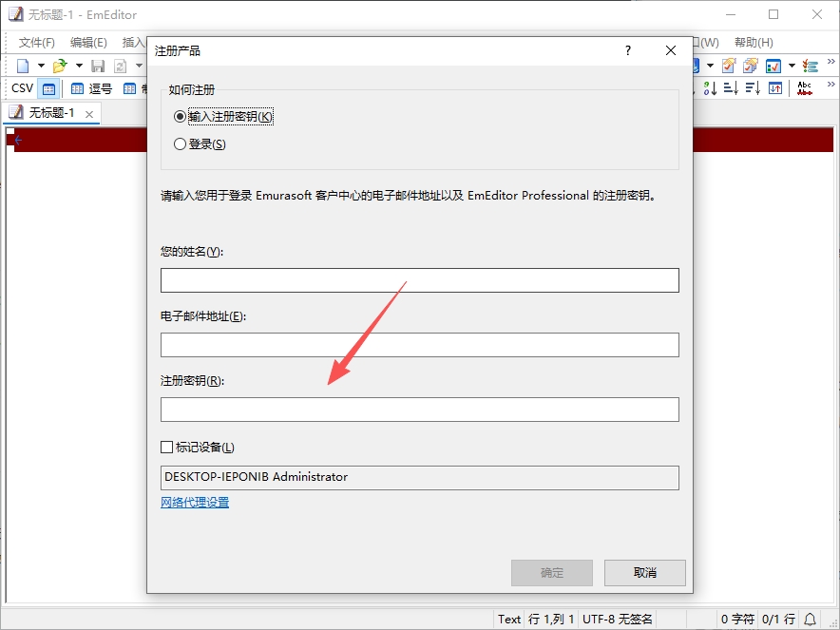Expand the Open file dropdown arrow
Screen dimensions: 840x630
79,66
